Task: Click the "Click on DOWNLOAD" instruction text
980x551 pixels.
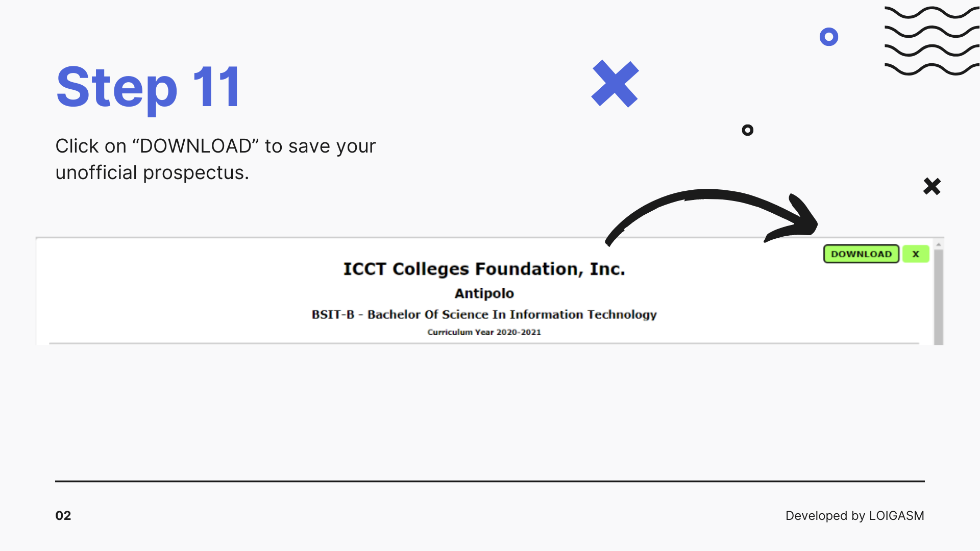Action: click(215, 146)
